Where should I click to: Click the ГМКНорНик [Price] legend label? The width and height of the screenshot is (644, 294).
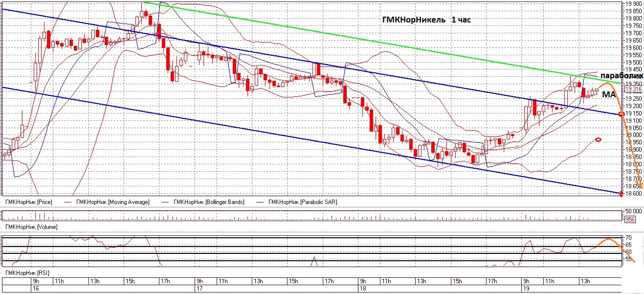point(28,202)
